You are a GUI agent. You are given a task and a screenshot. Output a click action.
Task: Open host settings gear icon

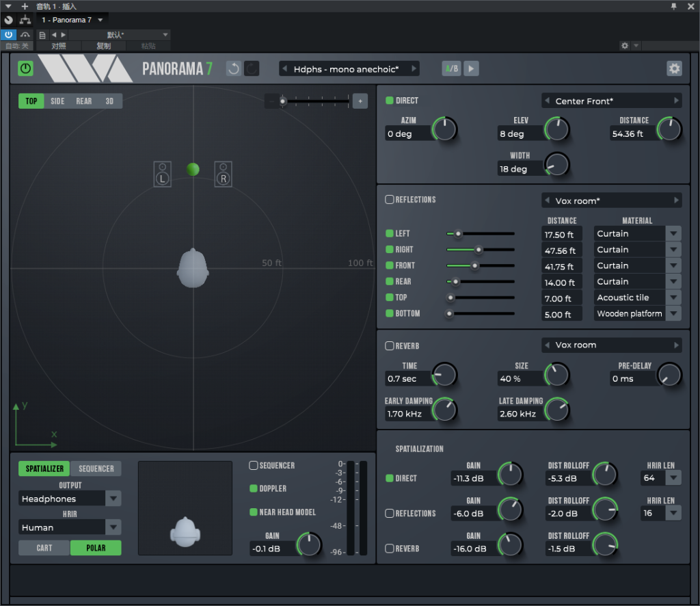tap(625, 46)
